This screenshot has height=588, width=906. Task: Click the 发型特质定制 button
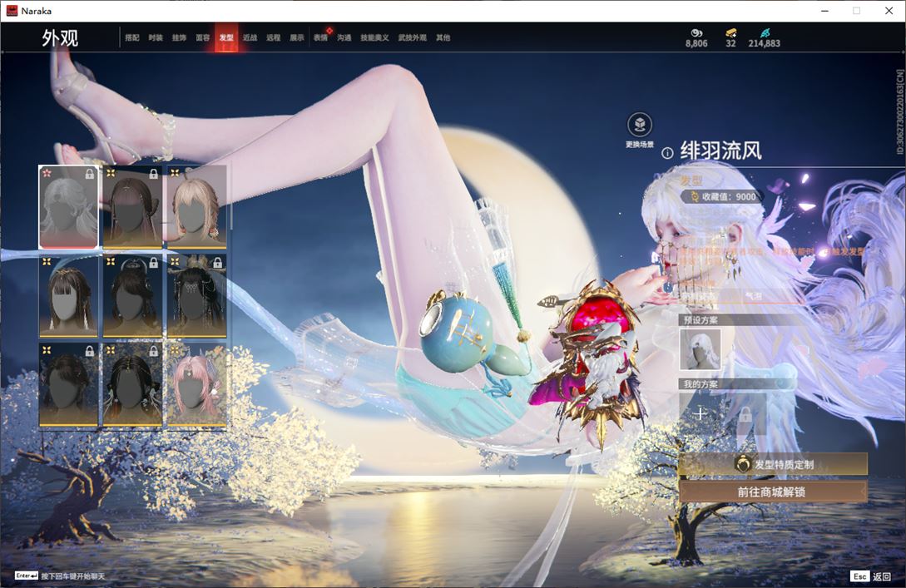(773, 464)
